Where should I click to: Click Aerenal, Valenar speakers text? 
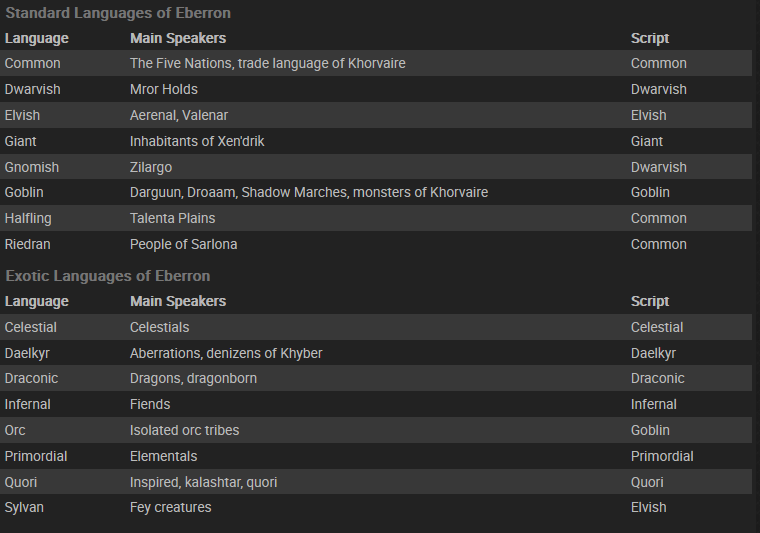[x=178, y=115]
